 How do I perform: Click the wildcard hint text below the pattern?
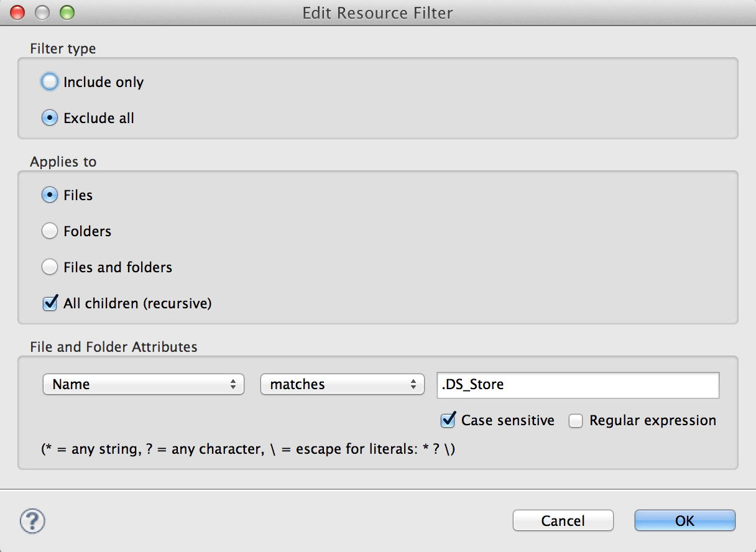coord(243,449)
